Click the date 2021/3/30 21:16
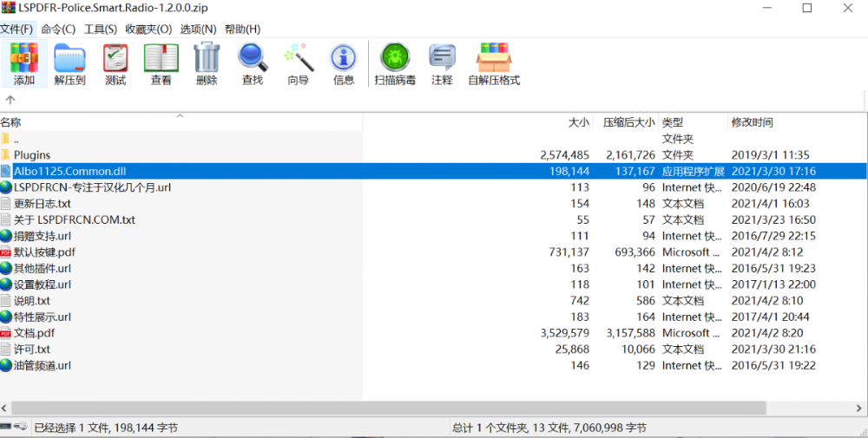The height and width of the screenshot is (438, 868). pos(773,350)
